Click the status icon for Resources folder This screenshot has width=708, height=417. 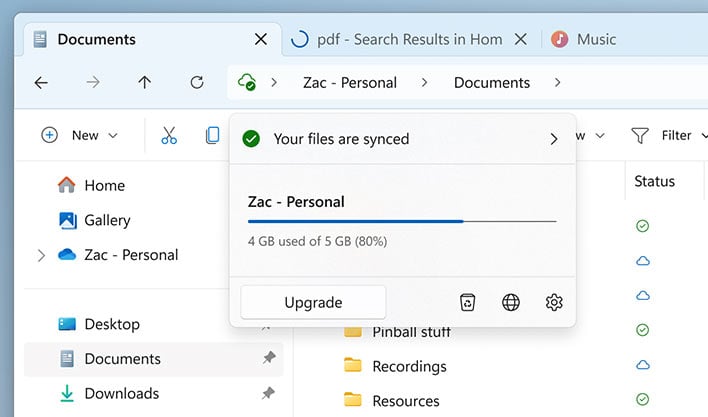643,399
